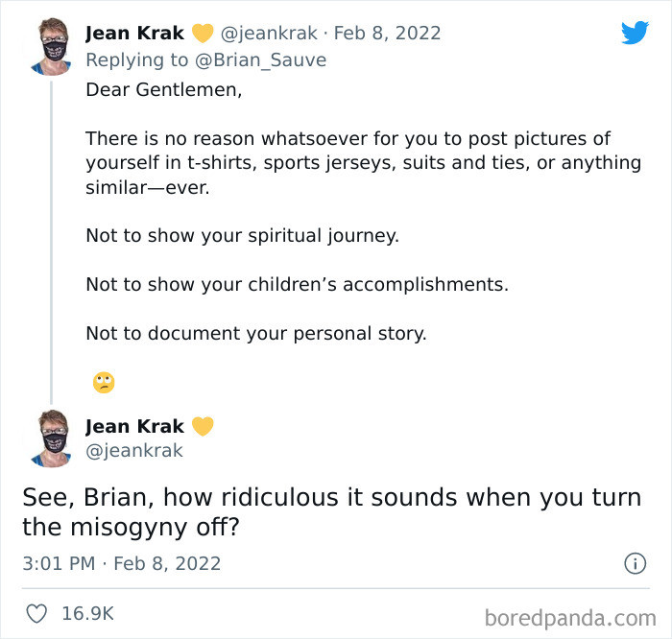This screenshot has width=672, height=639.
Task: Open @jeankrak handle in the top tweet header
Action: coord(269,34)
